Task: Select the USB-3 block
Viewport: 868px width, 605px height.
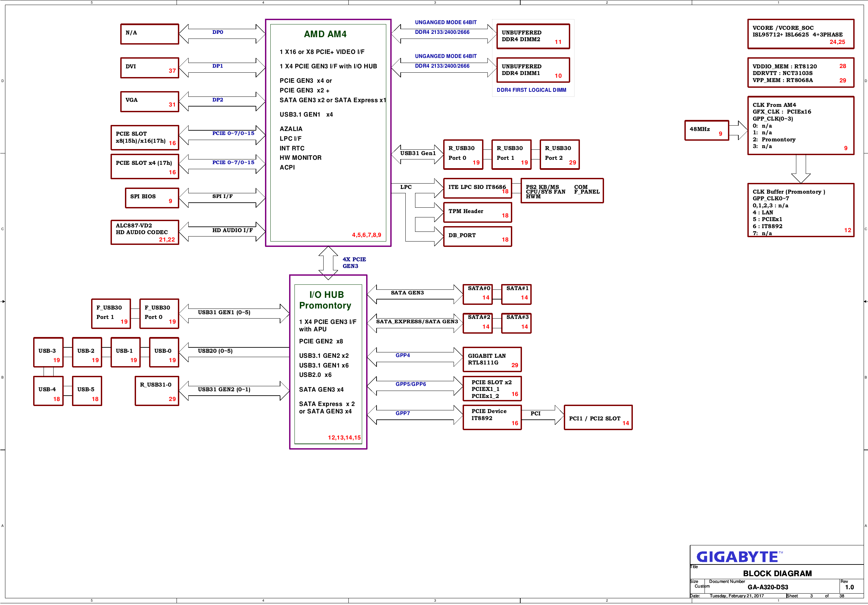Action: pyautogui.click(x=48, y=352)
